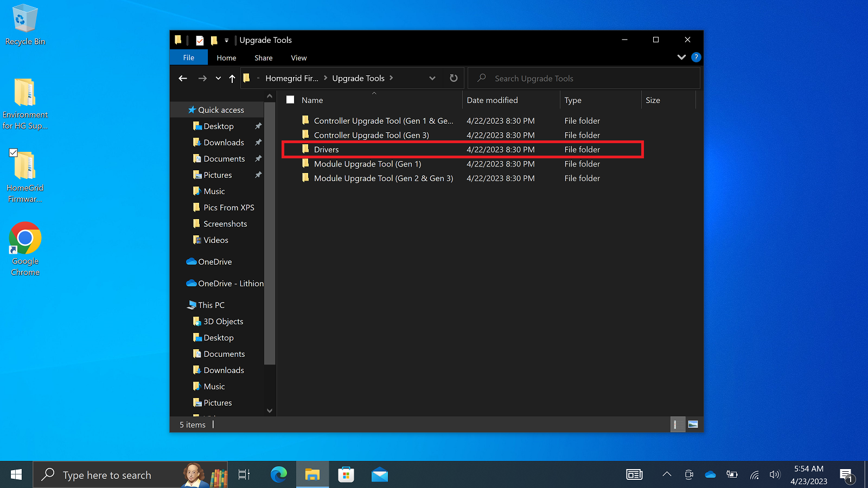Open the recent locations dropdown
Image resolution: width=868 pixels, height=488 pixels.
[x=218, y=79]
